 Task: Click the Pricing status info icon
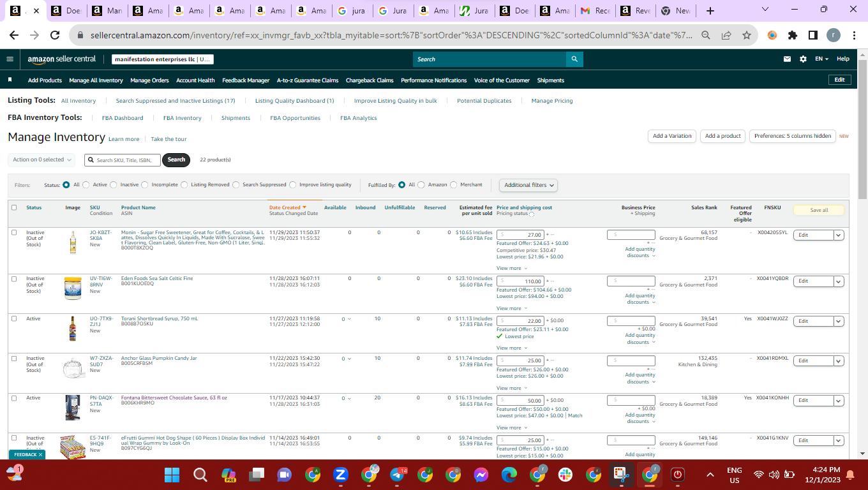pos(532,214)
